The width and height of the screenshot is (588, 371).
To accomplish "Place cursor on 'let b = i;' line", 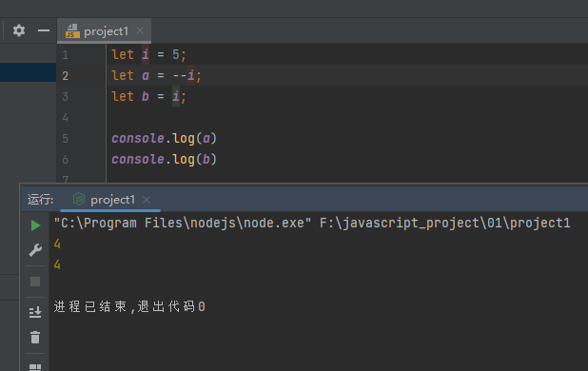I will 148,97.
